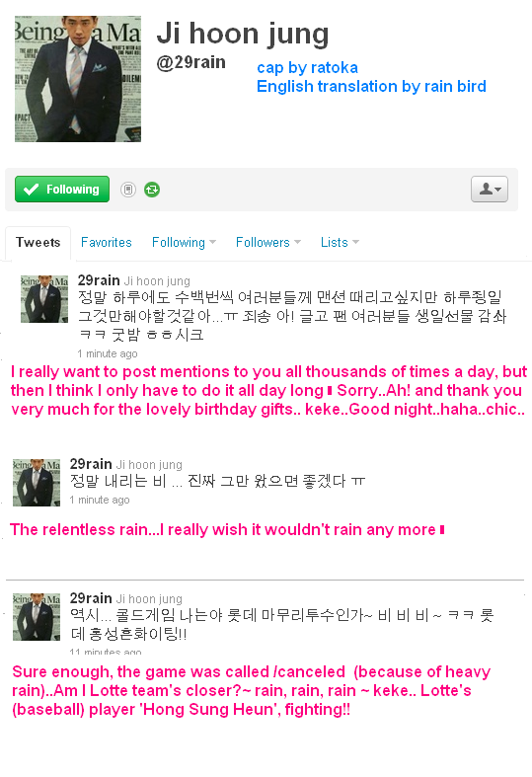Click the mobile notifications phone icon

coord(127,190)
